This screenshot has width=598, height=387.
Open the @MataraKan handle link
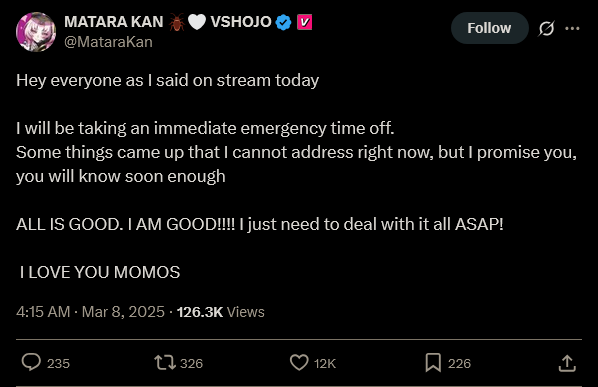[108, 42]
